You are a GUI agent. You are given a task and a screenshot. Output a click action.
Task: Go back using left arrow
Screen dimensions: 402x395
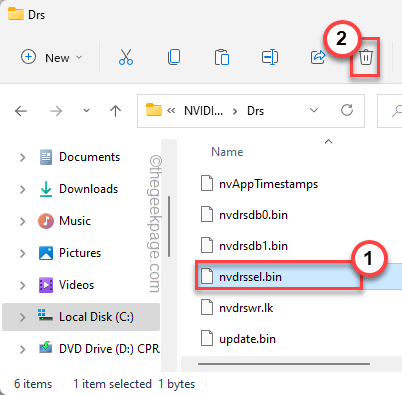21,111
